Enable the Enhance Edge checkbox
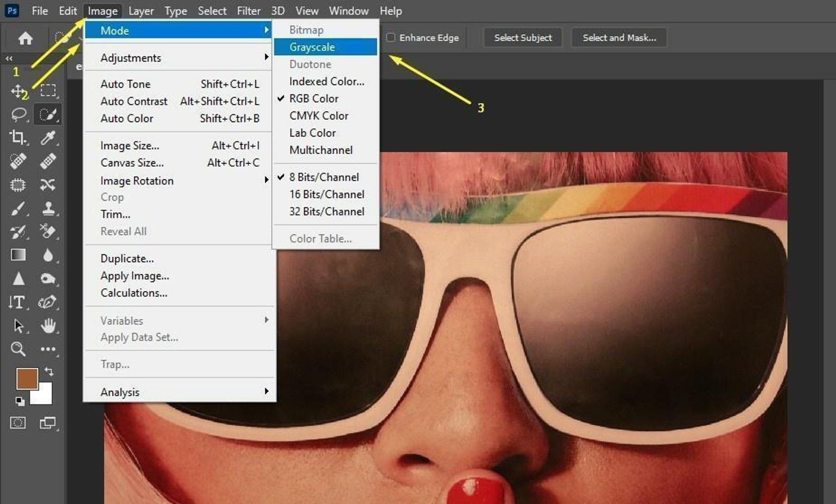The image size is (836, 504). coord(392,37)
